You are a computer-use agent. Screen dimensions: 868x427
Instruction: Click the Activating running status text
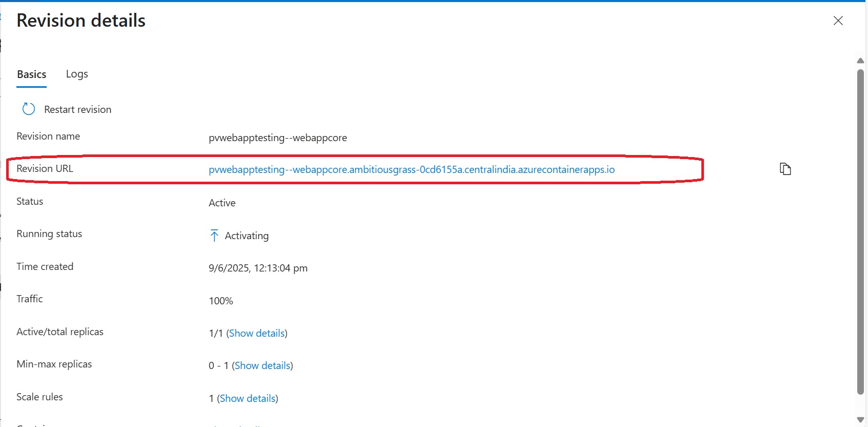point(247,236)
